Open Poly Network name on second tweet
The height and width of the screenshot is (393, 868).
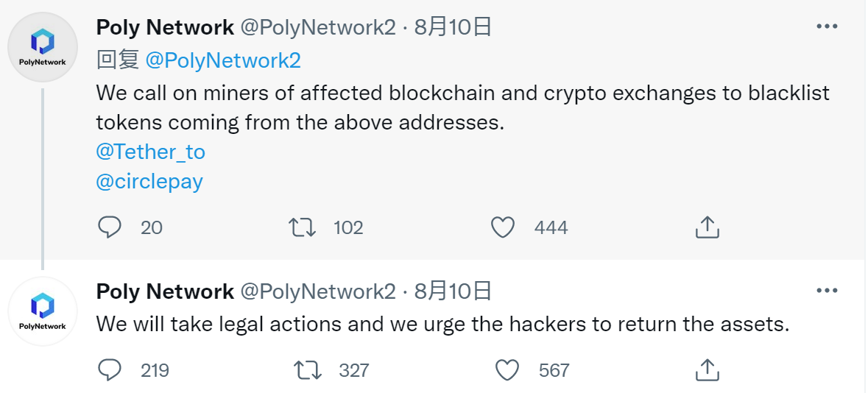165,291
